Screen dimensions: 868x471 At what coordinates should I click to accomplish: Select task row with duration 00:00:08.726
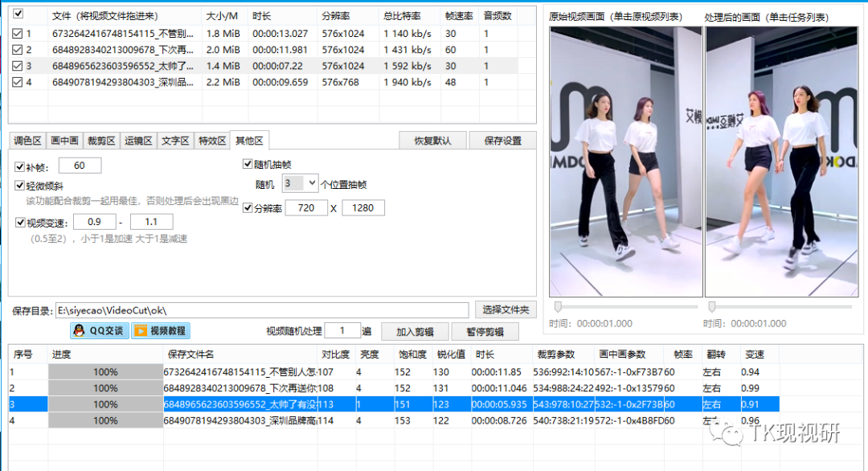(x=394, y=420)
